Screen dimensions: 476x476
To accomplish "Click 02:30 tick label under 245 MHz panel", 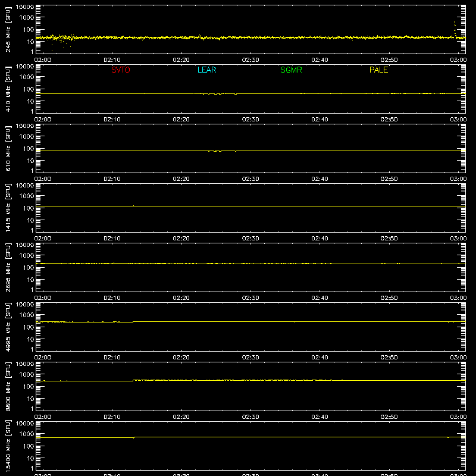I will 250,60.
